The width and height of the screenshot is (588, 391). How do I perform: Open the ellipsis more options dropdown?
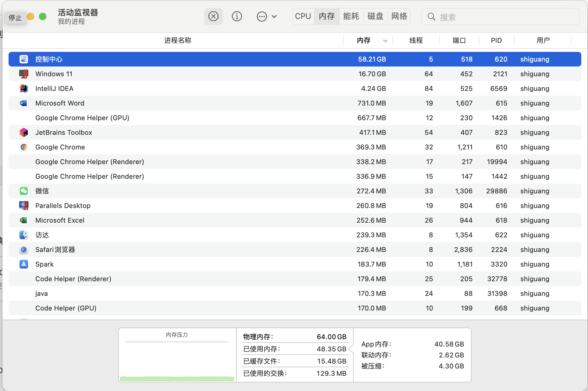[262, 16]
